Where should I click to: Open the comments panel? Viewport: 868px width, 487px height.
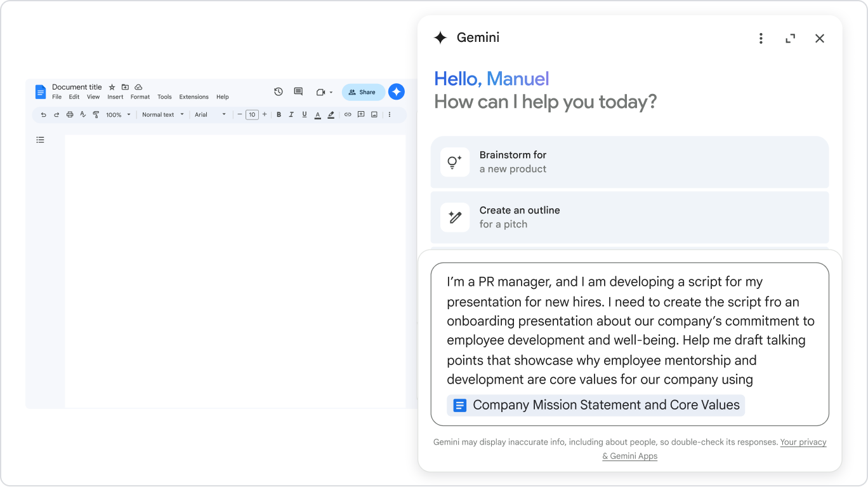[x=298, y=91]
